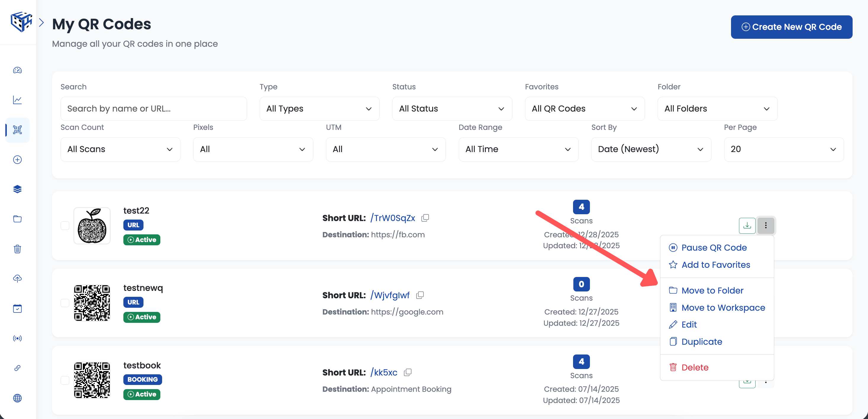The image size is (868, 419).
Task: Open the Analytics section in the sidebar
Action: pyautogui.click(x=17, y=100)
